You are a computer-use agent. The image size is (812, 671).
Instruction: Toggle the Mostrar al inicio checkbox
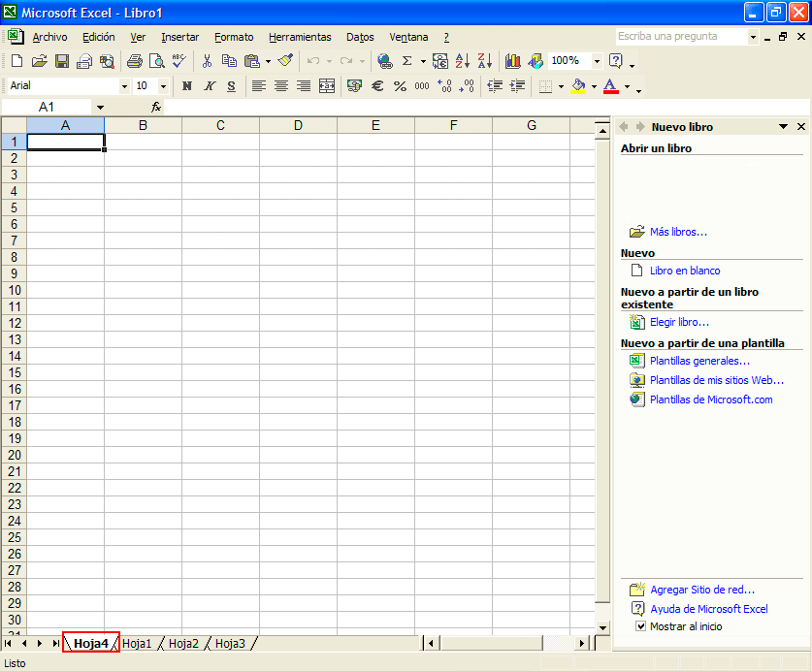(640, 626)
